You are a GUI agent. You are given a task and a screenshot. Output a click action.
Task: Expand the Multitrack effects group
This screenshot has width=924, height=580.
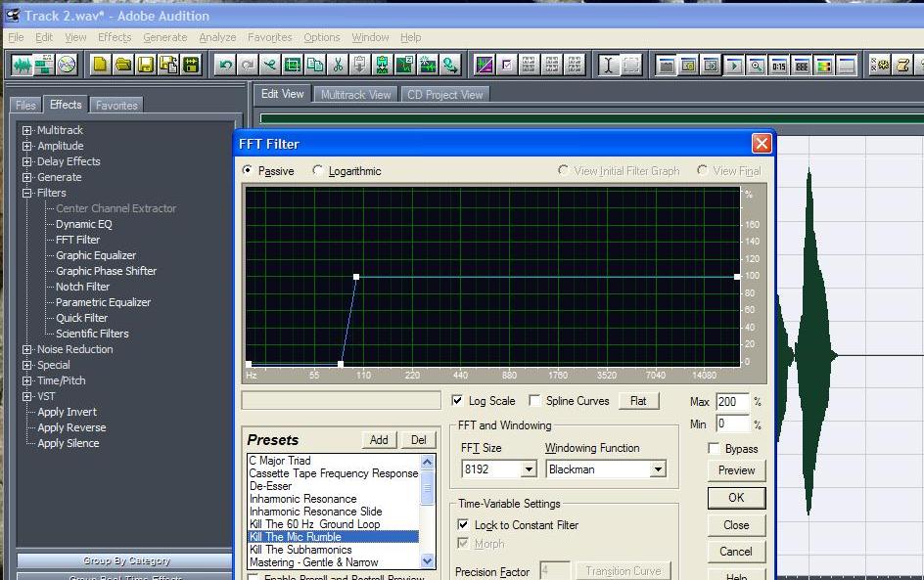(x=26, y=130)
